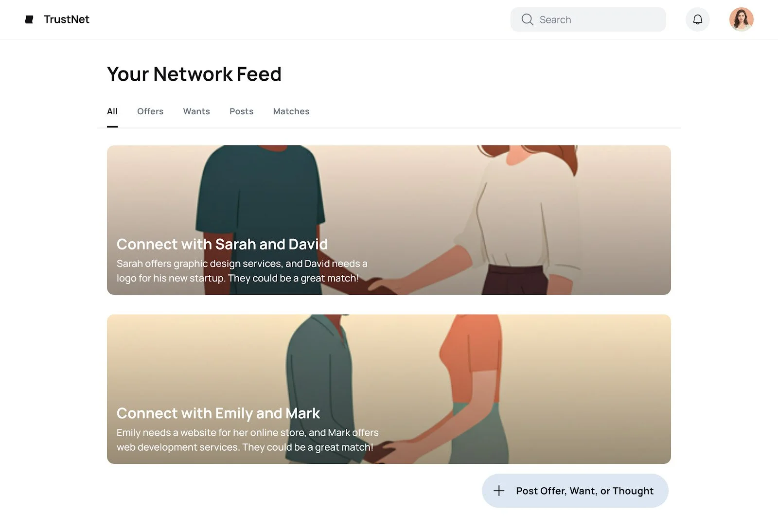Click Sarah's graphic design description text
This screenshot has height=532, width=778.
(242, 271)
